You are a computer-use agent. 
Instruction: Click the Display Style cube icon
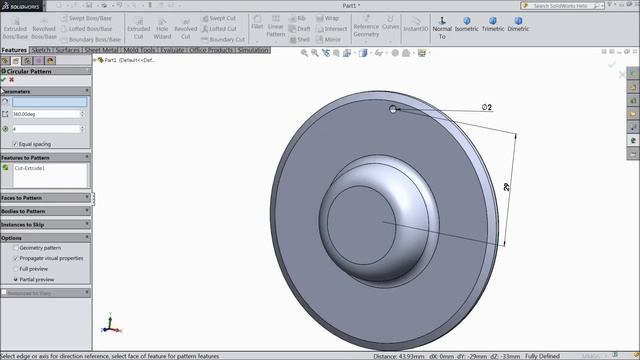363,53
